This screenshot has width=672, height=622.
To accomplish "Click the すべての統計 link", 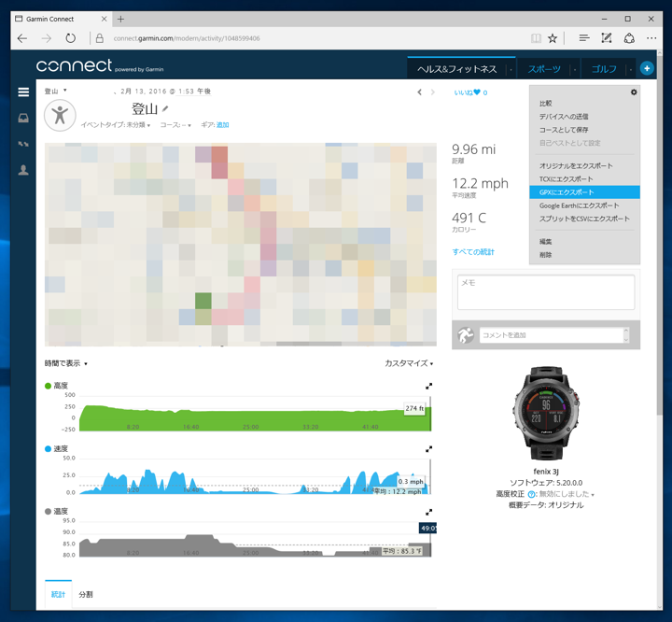I will 473,252.
